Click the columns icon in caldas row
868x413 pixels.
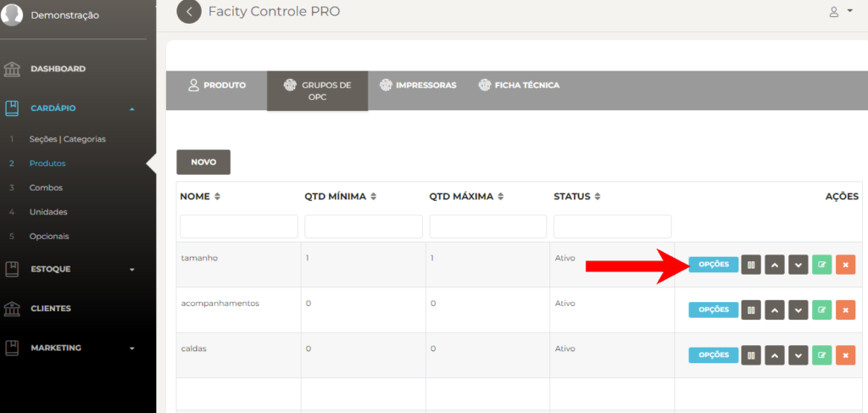point(751,354)
